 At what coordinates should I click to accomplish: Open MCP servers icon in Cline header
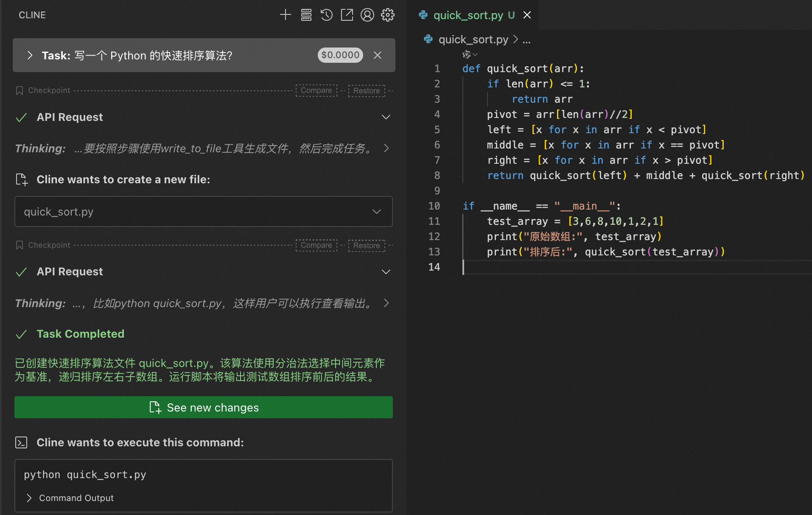click(306, 15)
